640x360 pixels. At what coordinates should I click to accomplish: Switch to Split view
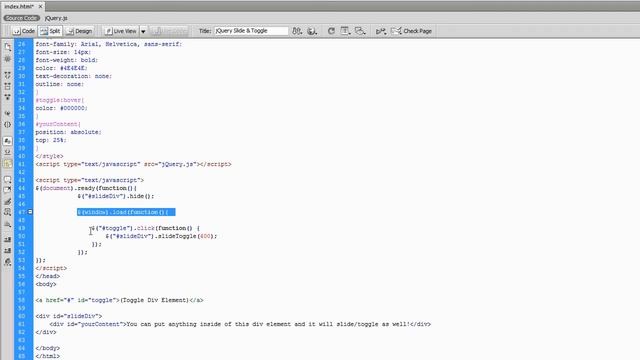coord(50,31)
